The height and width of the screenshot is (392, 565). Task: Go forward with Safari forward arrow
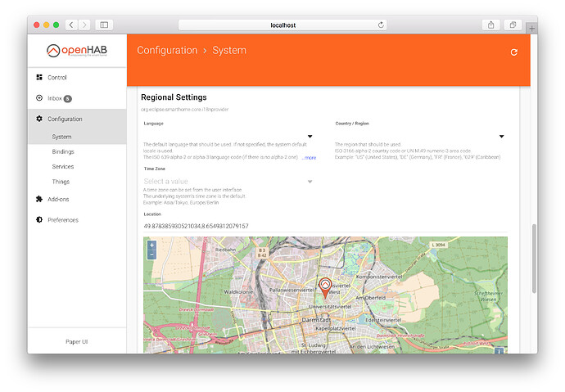tap(84, 25)
